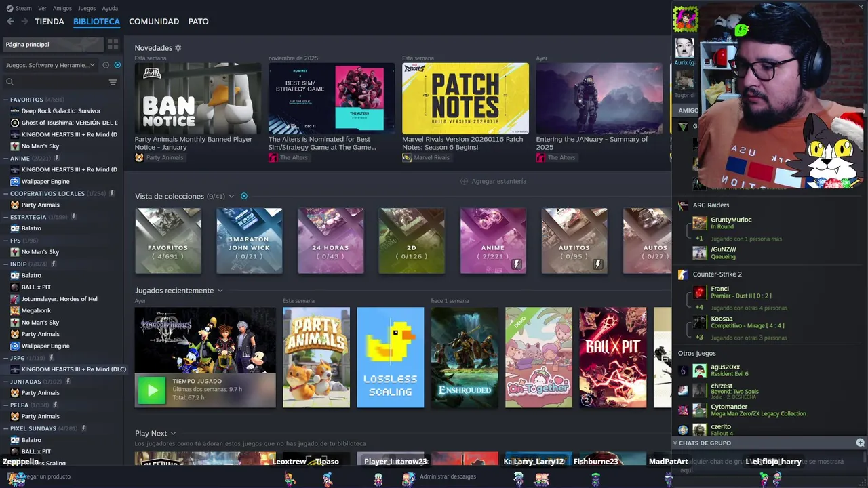This screenshot has height=488, width=868.
Task: Open the Ayuda menu
Action: pos(110,9)
